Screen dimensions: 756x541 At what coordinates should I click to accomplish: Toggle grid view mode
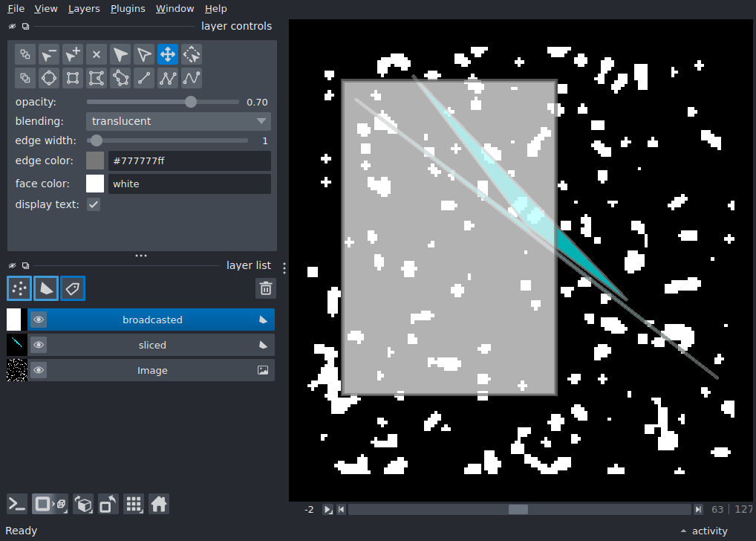point(134,505)
